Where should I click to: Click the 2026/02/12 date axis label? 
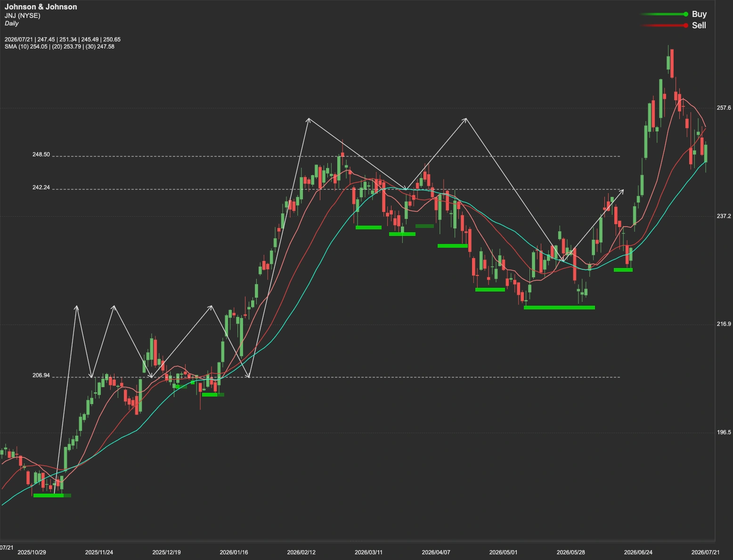301,552
